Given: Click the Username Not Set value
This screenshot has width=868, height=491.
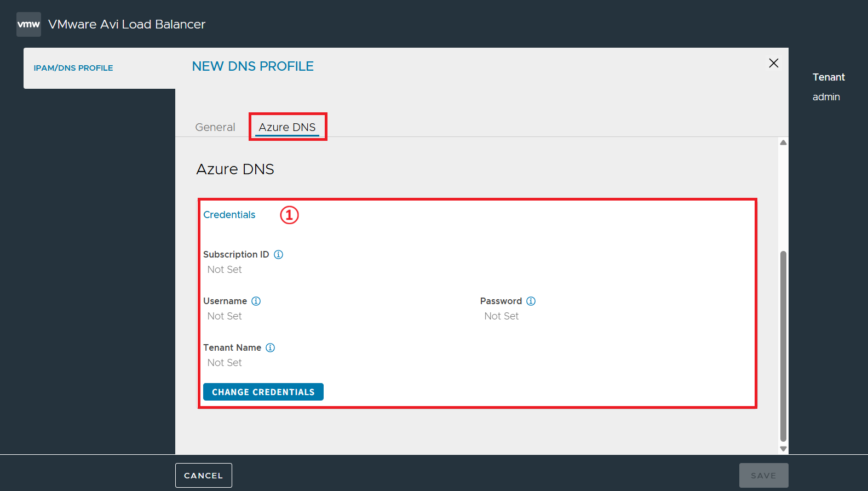Looking at the screenshot, I should (225, 316).
